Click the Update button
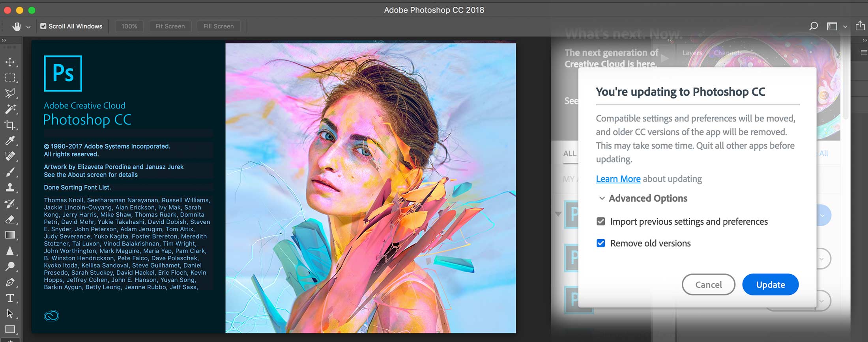 [x=770, y=284]
